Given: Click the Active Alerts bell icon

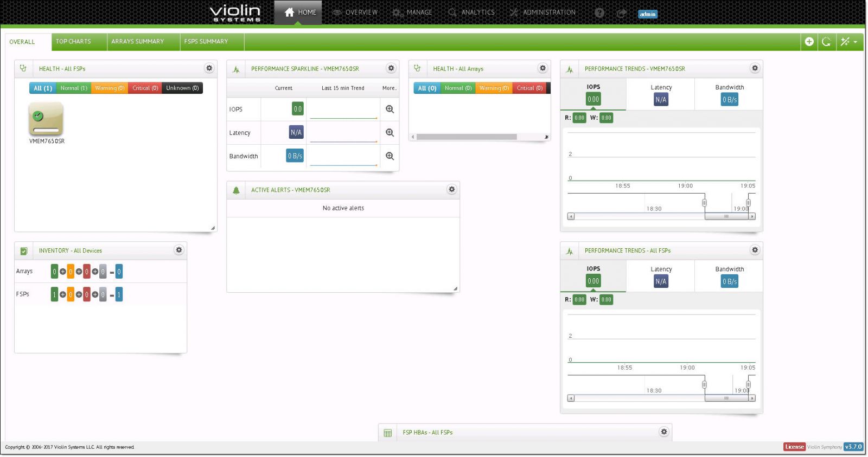Looking at the screenshot, I should 236,190.
